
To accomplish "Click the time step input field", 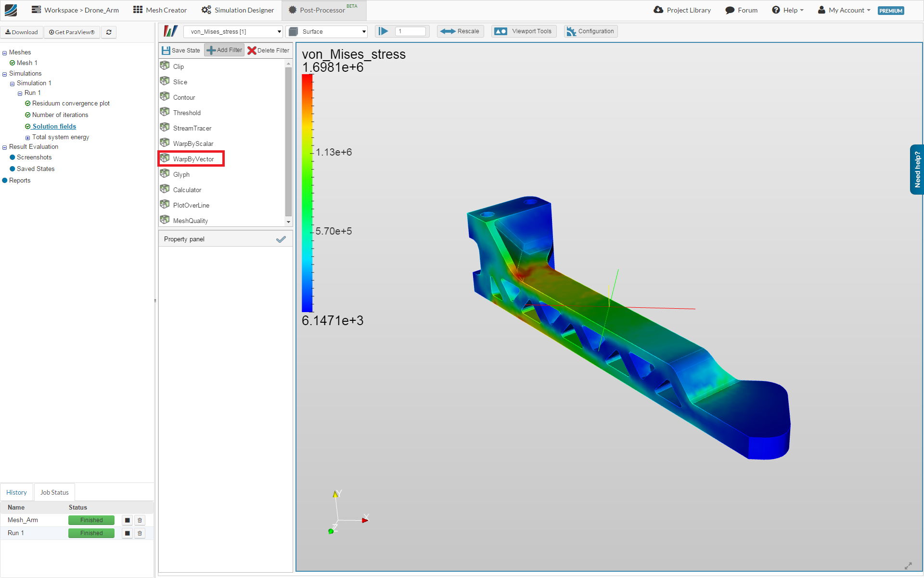I will coord(410,31).
